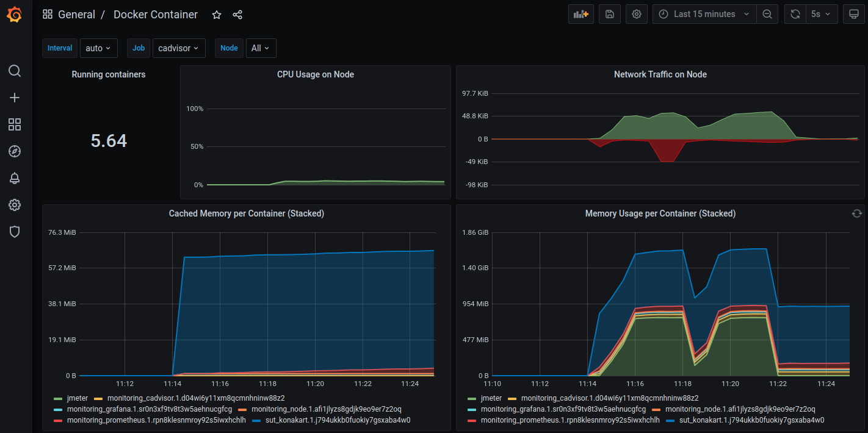Click the Grafana logo home icon
Viewport: 868px width, 433px height.
click(x=15, y=15)
